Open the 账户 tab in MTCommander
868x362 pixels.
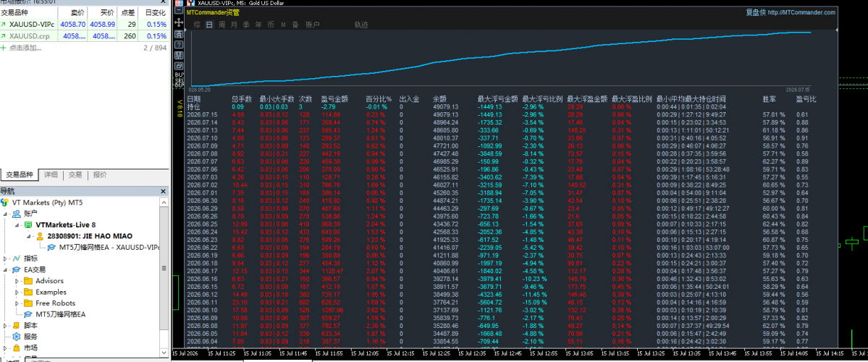point(313,25)
